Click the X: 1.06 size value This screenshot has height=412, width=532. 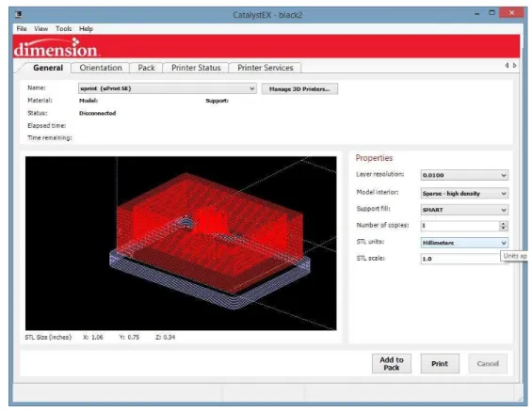(93, 337)
